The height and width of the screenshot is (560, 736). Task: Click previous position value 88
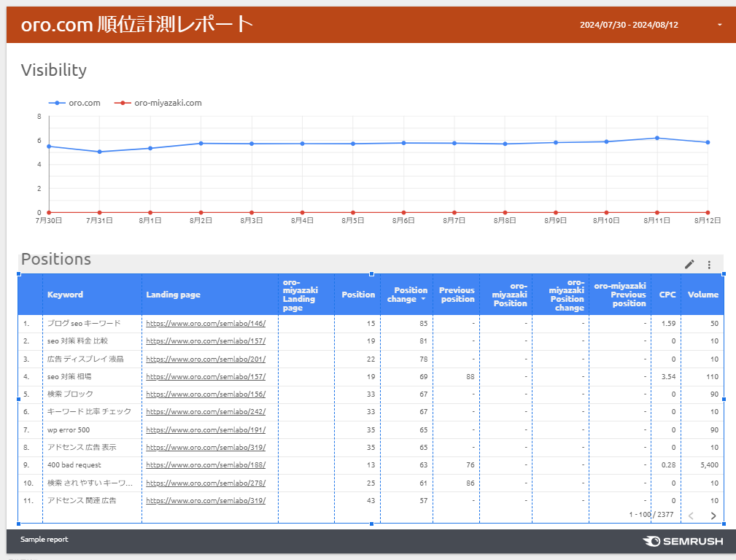click(x=470, y=376)
